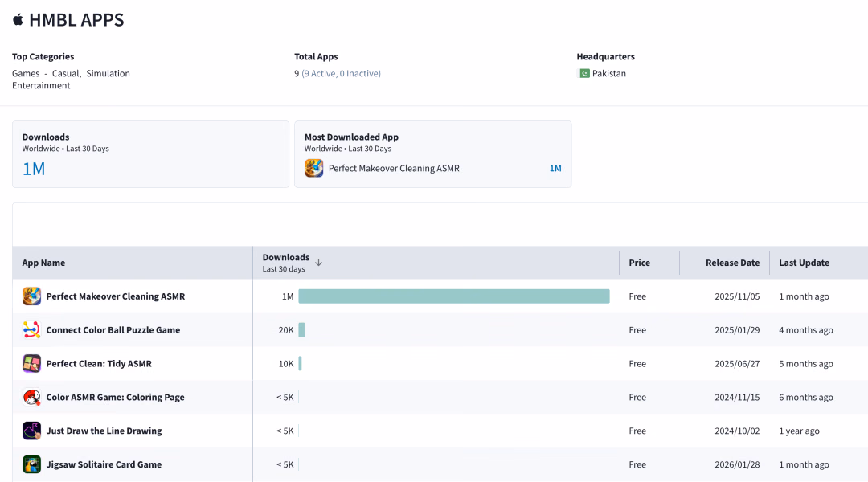The height and width of the screenshot is (482, 868).
Task: Click the 10K download bar for Perfect Clean
Action: click(300, 364)
